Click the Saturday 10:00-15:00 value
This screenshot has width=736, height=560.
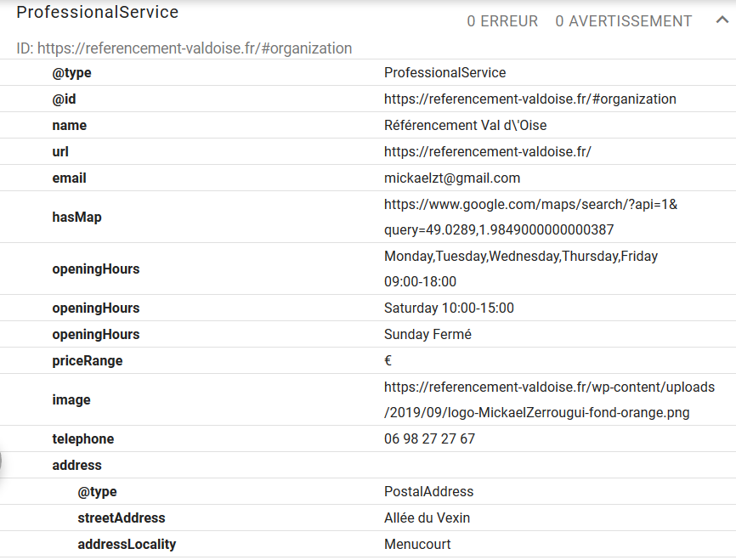(449, 308)
